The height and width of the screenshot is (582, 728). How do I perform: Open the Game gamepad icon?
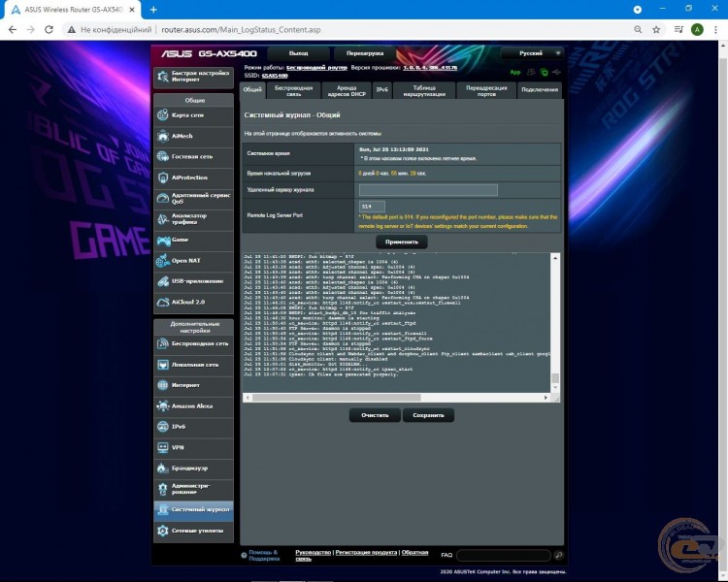[162, 240]
